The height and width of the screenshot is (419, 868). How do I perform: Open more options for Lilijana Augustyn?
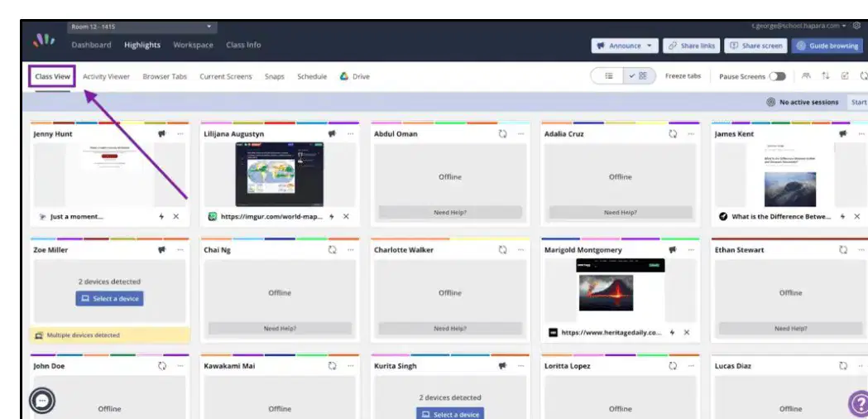coord(350,134)
